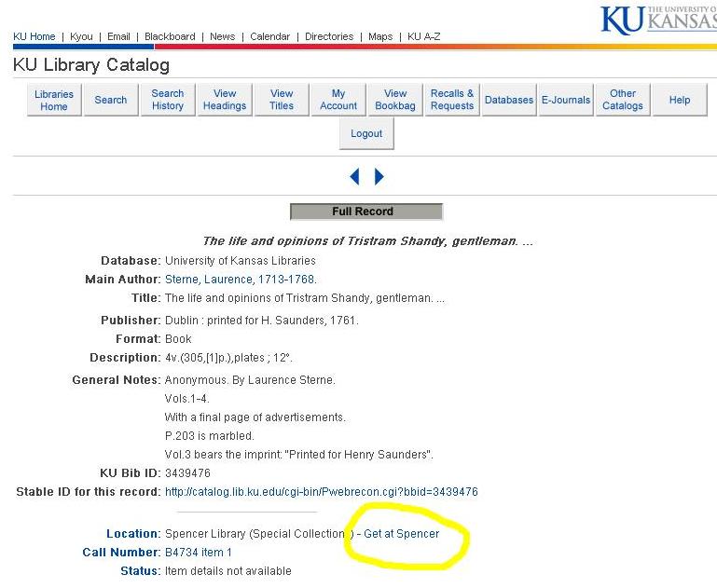Click the note Vols.1-4
Image resolution: width=717 pixels, height=588 pixels.
186,399
